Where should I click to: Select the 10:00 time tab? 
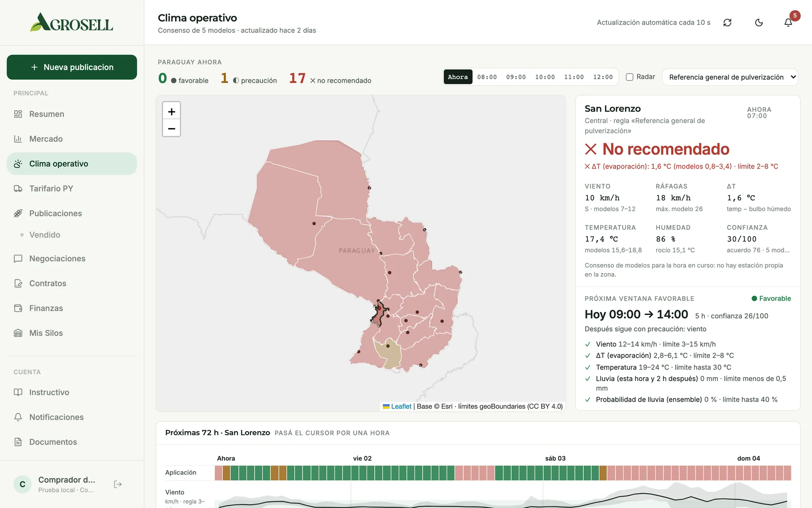[545, 77]
